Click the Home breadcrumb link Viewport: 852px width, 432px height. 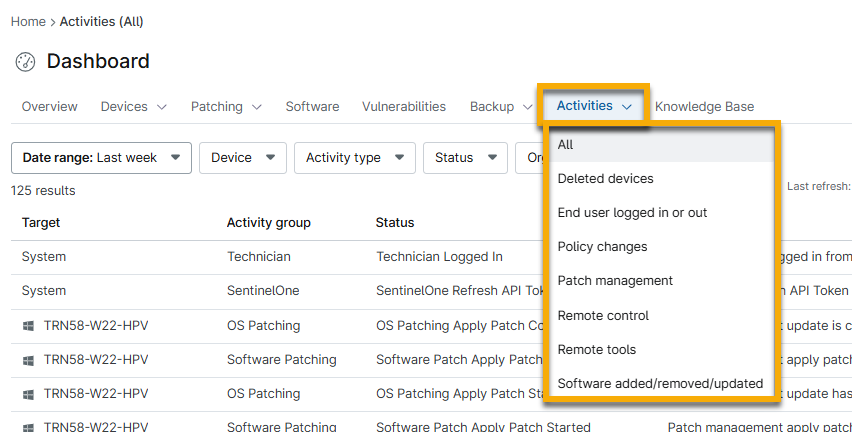[x=27, y=21]
